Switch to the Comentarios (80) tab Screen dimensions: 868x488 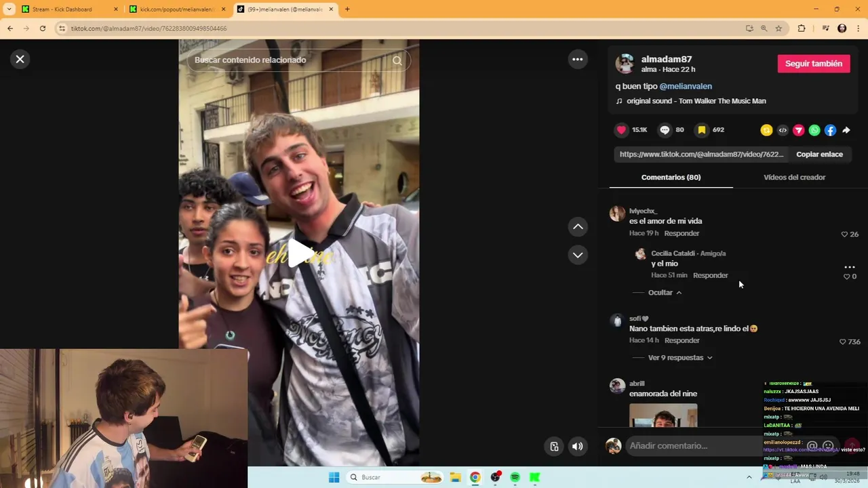click(671, 178)
